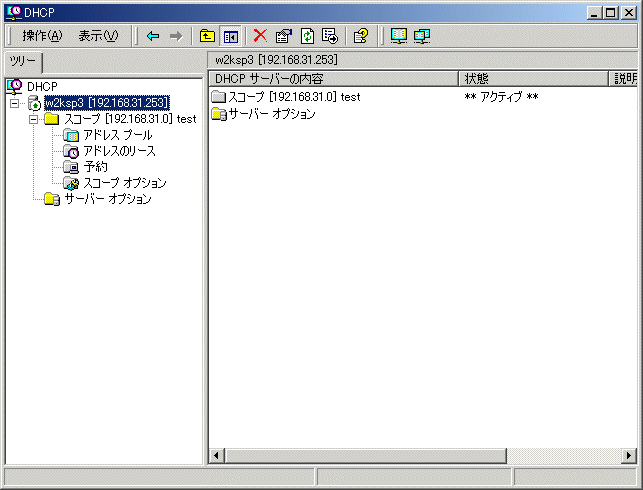
Task: Click the Back arrow toolbar icon
Action: (153, 36)
